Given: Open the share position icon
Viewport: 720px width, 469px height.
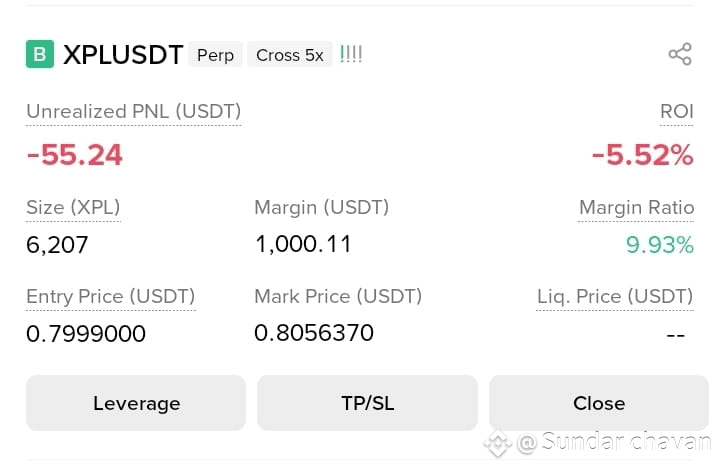Looking at the screenshot, I should (x=680, y=54).
